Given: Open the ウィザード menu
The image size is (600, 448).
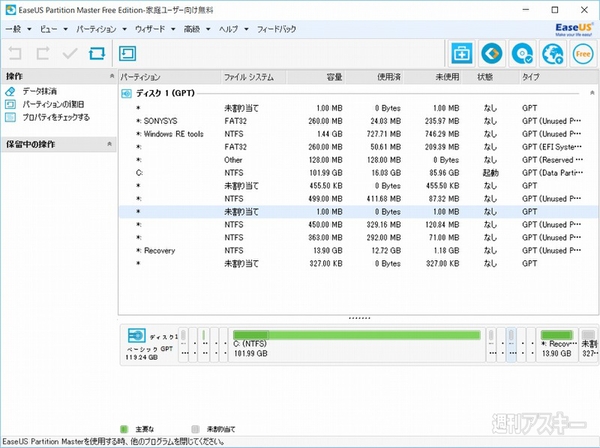Looking at the screenshot, I should pyautogui.click(x=155, y=29).
